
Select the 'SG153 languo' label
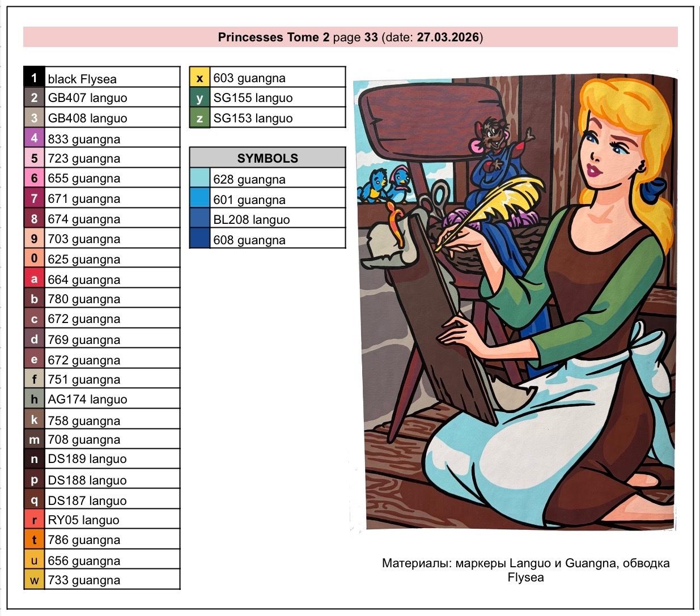253,118
